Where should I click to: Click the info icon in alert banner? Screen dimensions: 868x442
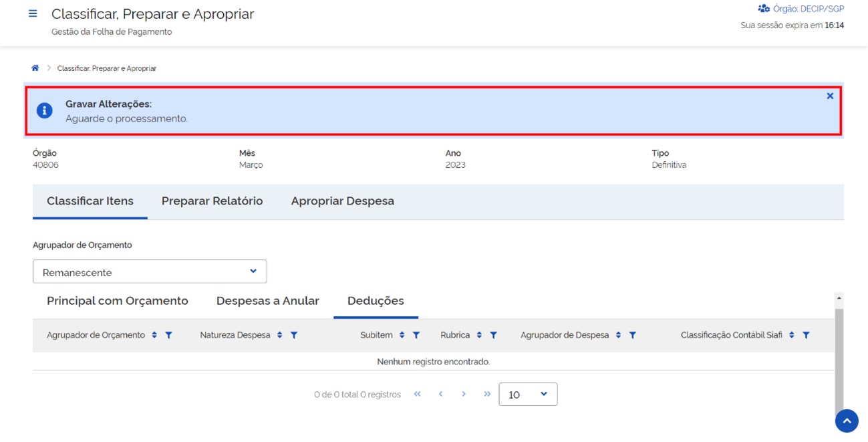[x=45, y=111]
